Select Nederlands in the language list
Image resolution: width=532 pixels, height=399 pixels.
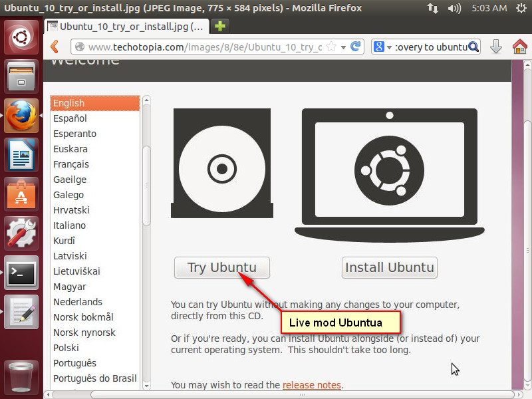(95, 302)
